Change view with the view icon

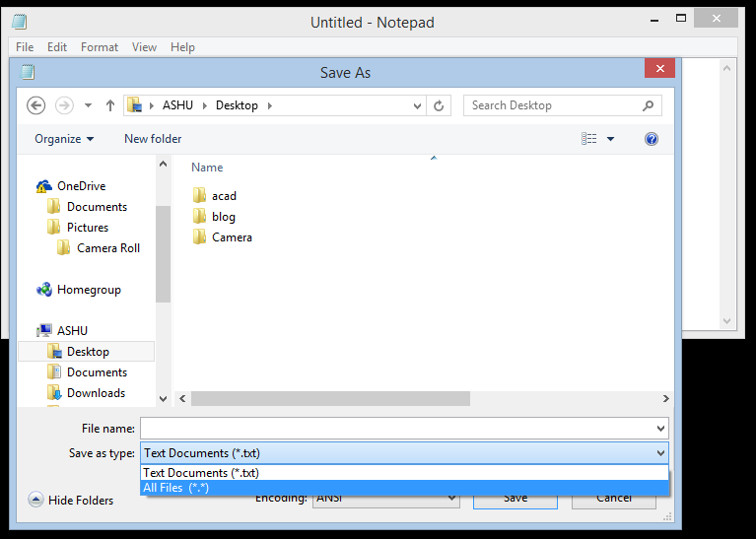tap(588, 139)
